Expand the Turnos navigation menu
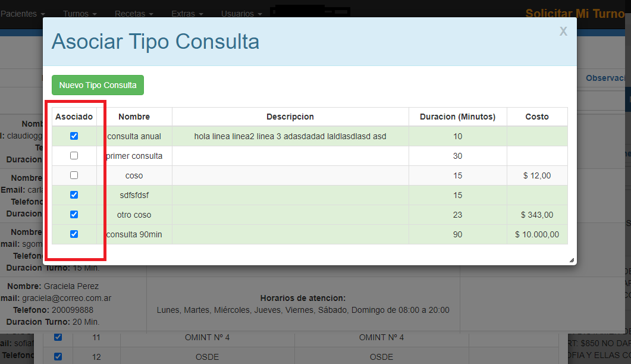The width and height of the screenshot is (631, 364). pyautogui.click(x=80, y=13)
